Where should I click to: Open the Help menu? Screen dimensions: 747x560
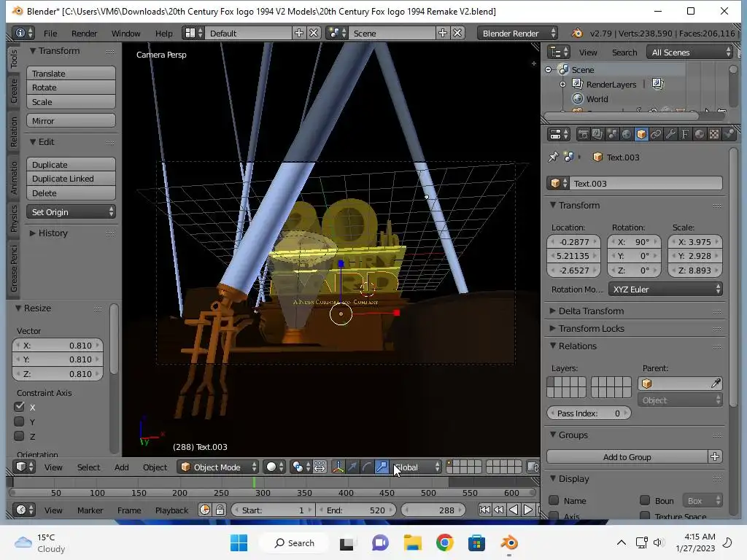(163, 34)
